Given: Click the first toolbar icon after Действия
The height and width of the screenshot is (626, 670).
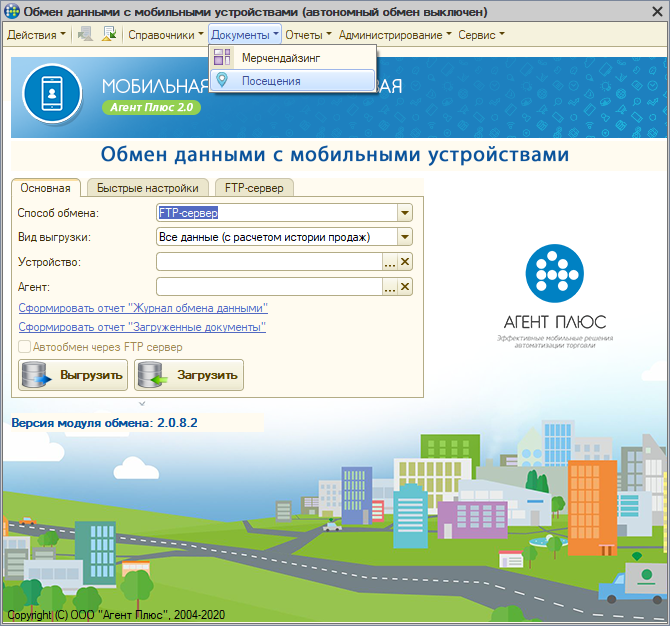Looking at the screenshot, I should click(x=85, y=34).
